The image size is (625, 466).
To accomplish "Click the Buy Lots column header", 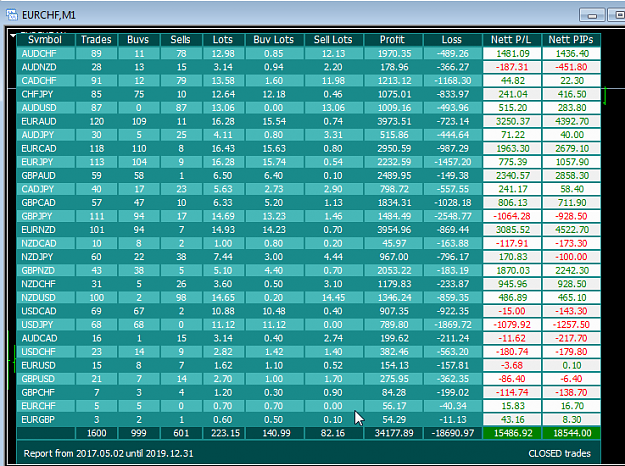I will click(274, 40).
